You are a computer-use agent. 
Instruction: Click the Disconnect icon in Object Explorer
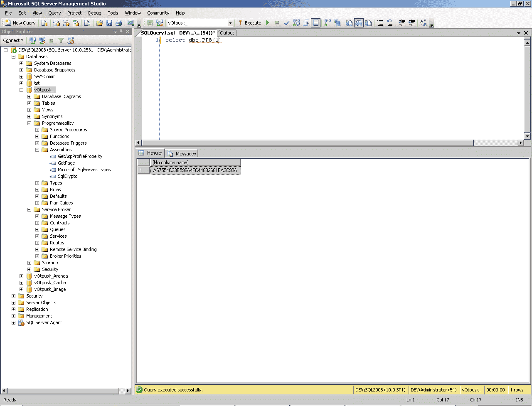42,40
